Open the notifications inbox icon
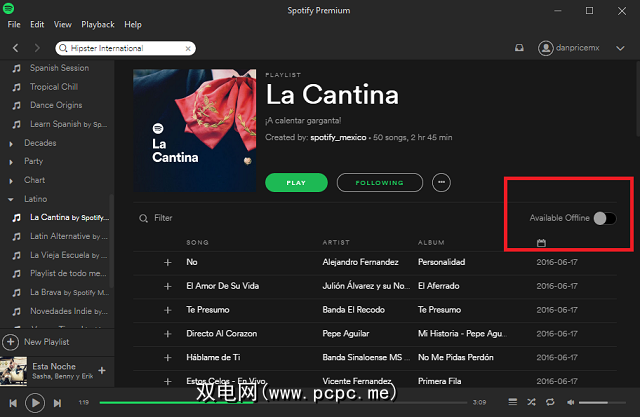 point(519,48)
